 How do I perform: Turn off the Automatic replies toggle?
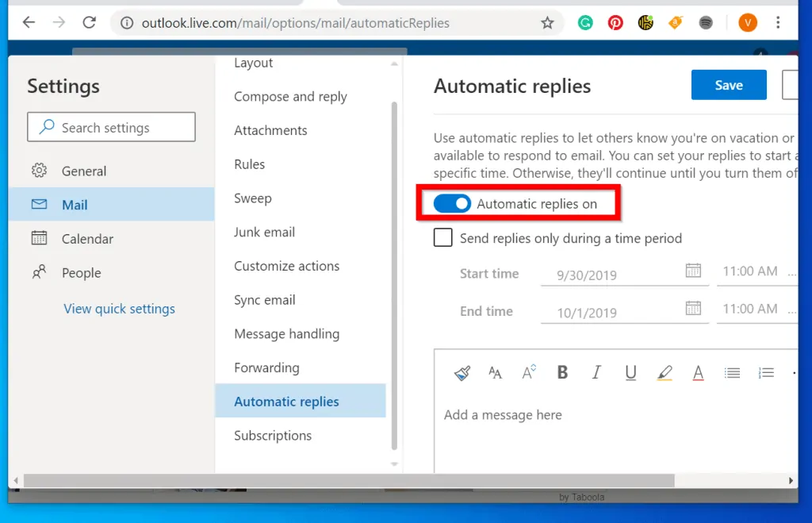pyautogui.click(x=453, y=204)
